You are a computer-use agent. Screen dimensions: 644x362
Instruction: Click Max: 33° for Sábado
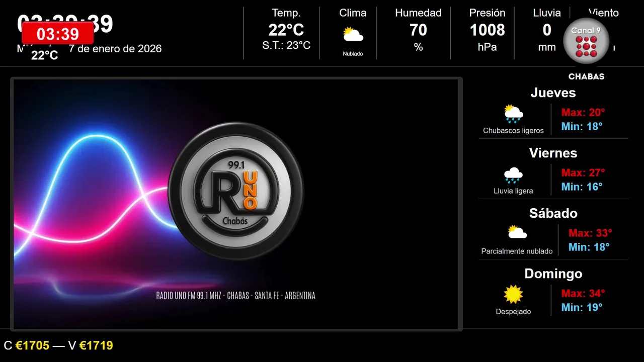click(590, 233)
